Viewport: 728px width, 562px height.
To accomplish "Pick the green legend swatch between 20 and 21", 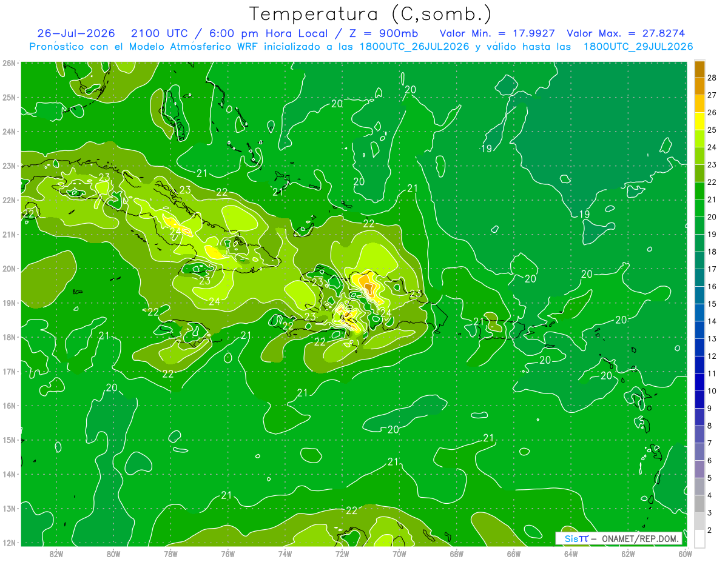I will point(699,209).
